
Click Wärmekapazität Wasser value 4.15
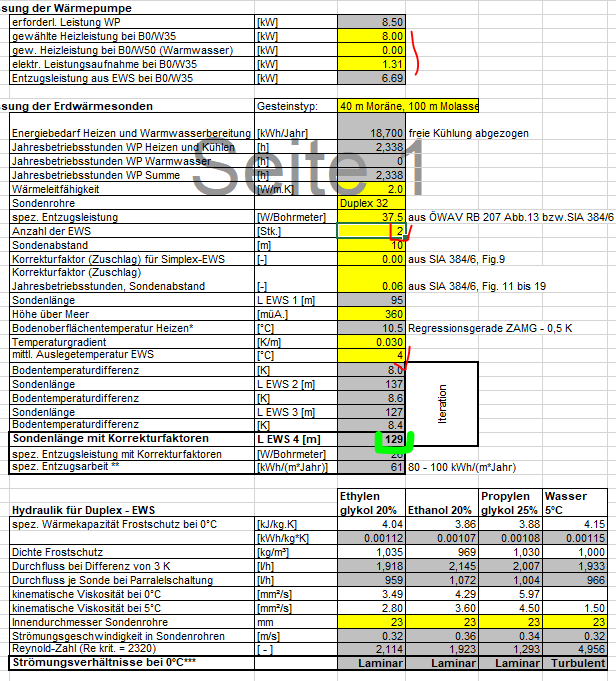coord(575,524)
